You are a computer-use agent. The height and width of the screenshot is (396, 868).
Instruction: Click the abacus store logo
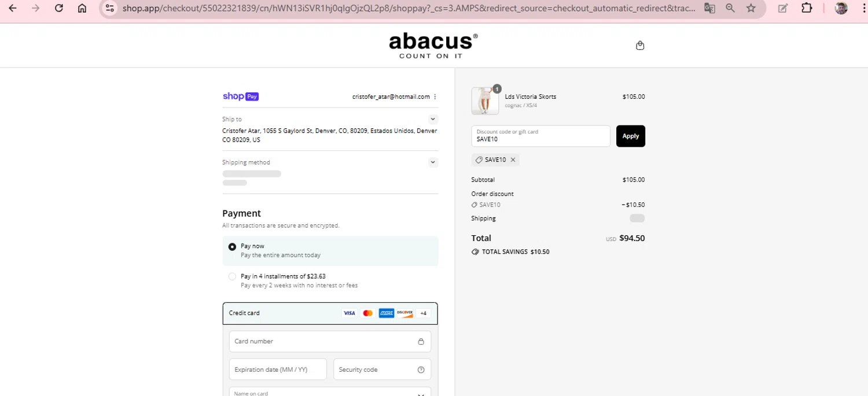coord(433,46)
